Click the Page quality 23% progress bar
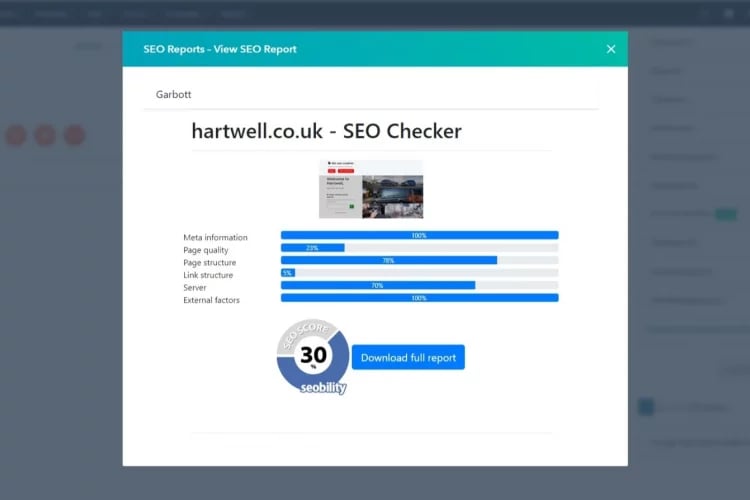 click(x=419, y=247)
